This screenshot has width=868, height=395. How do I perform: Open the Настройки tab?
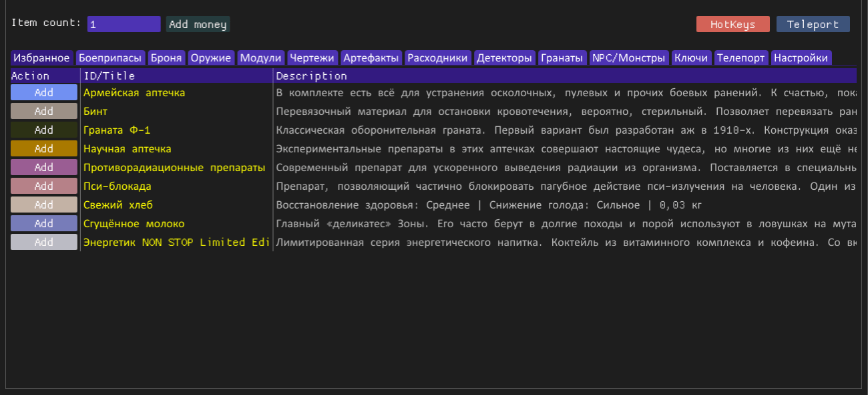pos(801,58)
